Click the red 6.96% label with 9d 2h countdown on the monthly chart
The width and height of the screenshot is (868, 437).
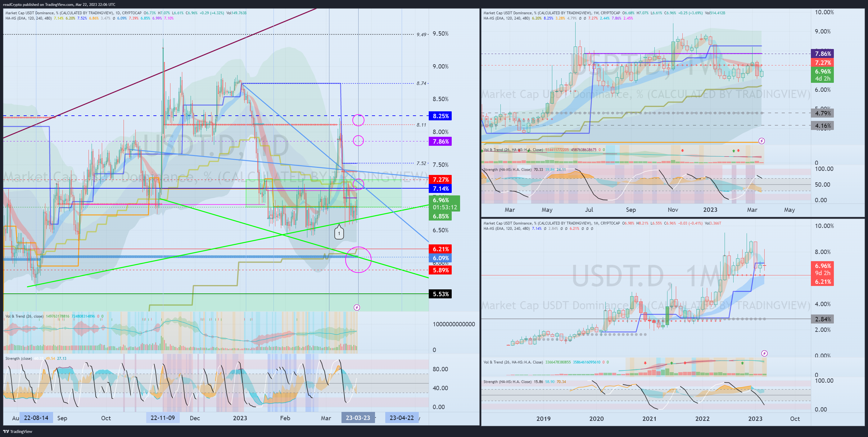click(x=822, y=269)
